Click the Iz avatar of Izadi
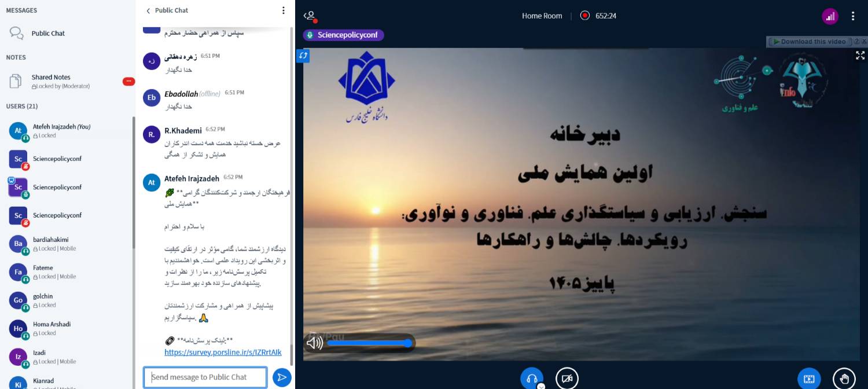The image size is (868, 389). (18, 357)
